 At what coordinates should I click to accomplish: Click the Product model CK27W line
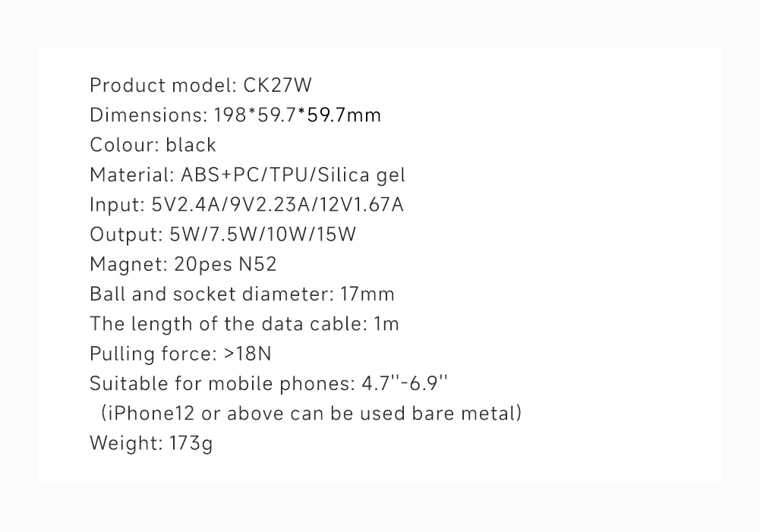click(x=200, y=85)
